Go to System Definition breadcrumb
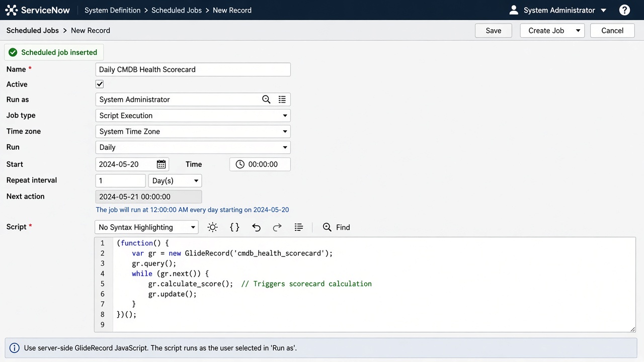Viewport: 644px width, 362px height. 112,10
